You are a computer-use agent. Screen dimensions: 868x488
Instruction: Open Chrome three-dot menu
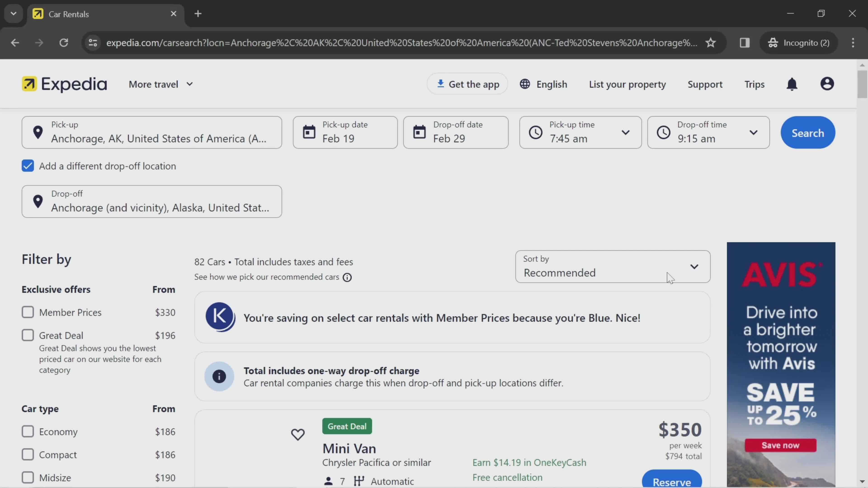pos(853,43)
